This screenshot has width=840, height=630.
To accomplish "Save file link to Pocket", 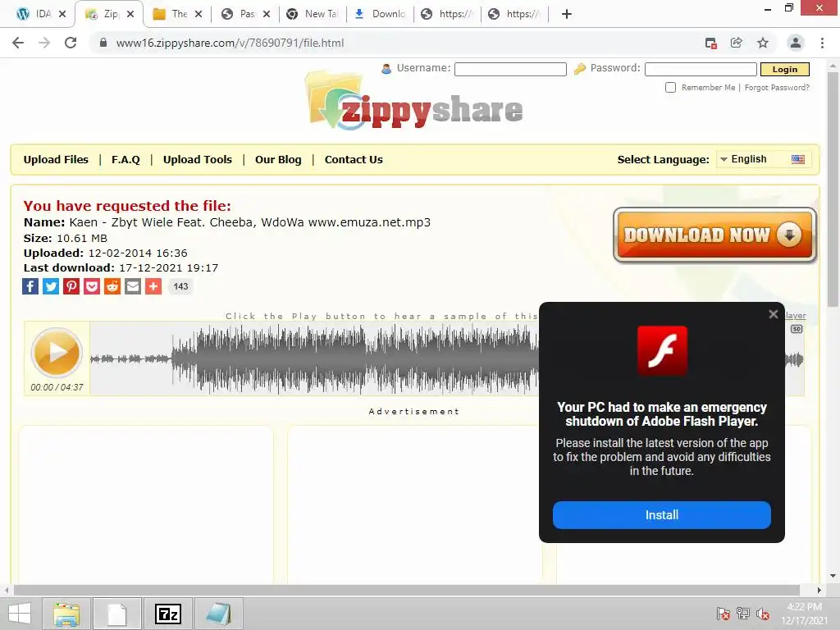I will click(92, 286).
